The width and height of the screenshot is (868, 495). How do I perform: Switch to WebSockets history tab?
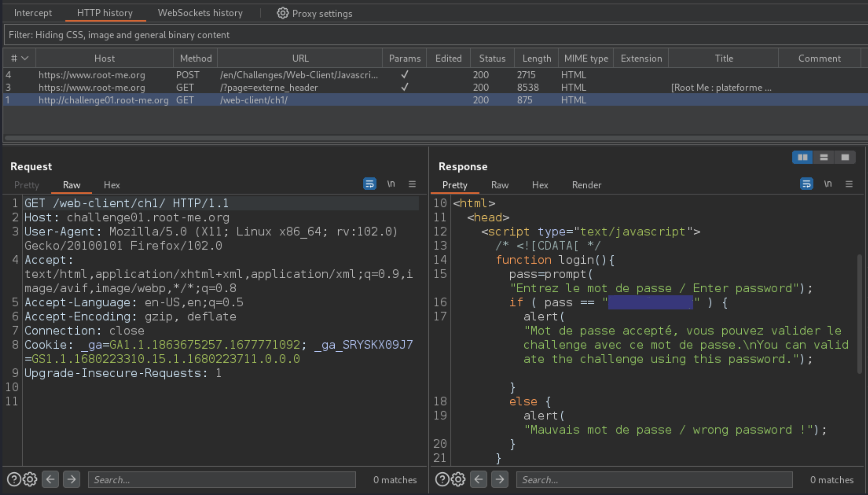pos(200,13)
